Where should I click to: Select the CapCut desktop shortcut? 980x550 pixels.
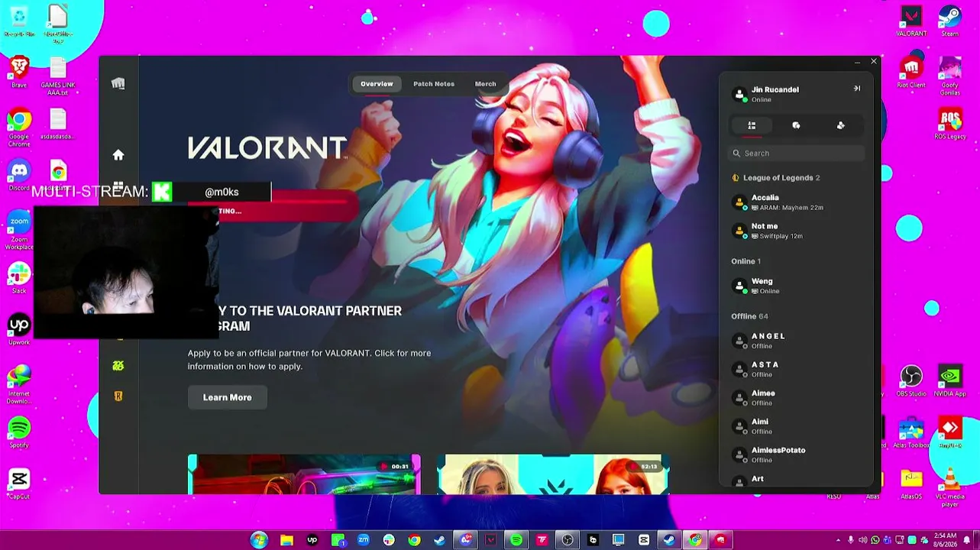pos(19,484)
